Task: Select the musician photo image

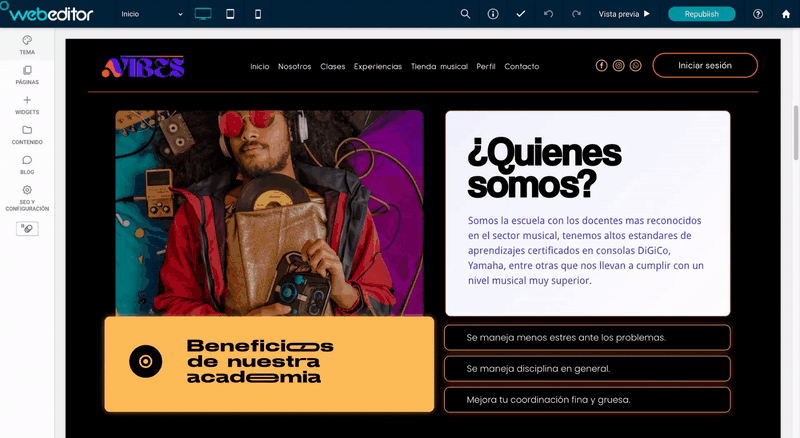Action: pyautogui.click(x=269, y=213)
